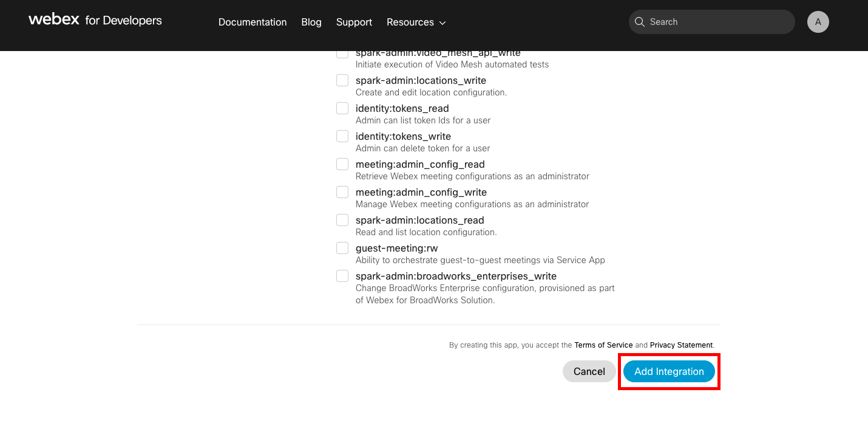868x426 pixels.
Task: Enable the identity:tokens_write scope
Action: tap(342, 136)
